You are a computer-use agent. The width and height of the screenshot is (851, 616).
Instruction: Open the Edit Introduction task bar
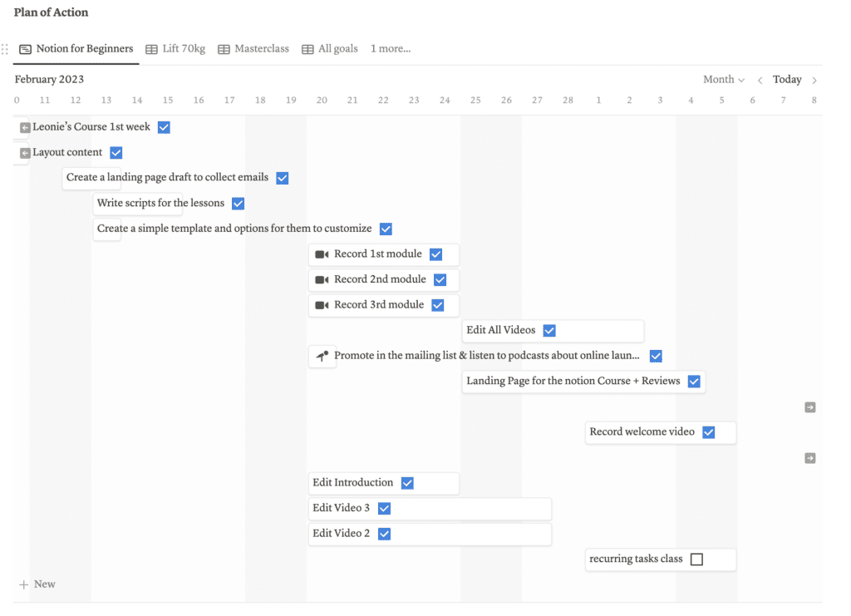(384, 483)
